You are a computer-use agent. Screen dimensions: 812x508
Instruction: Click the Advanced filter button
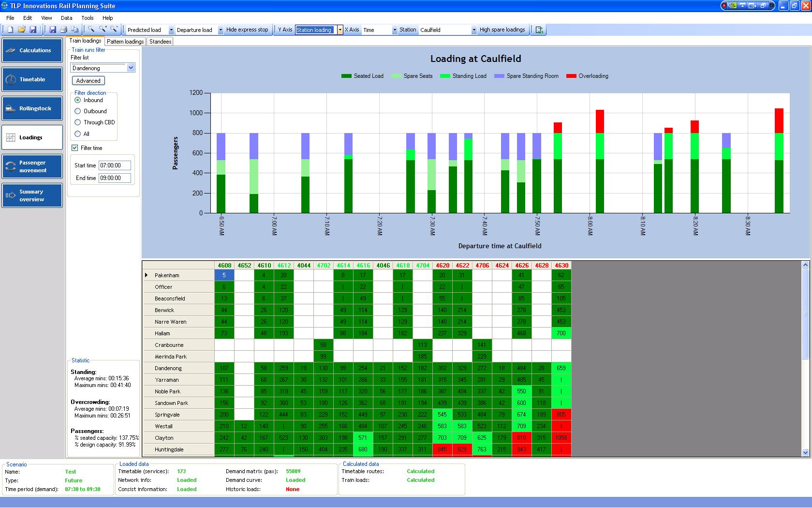(88, 81)
